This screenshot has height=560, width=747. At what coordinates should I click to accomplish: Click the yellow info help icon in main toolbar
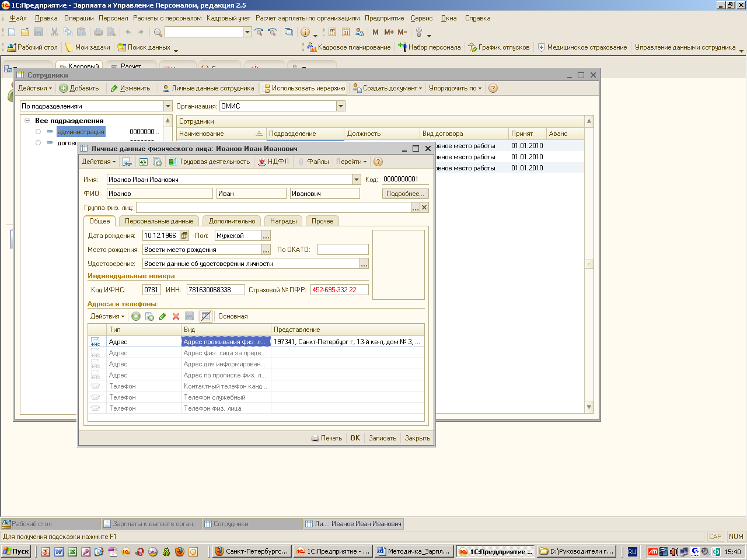305,32
